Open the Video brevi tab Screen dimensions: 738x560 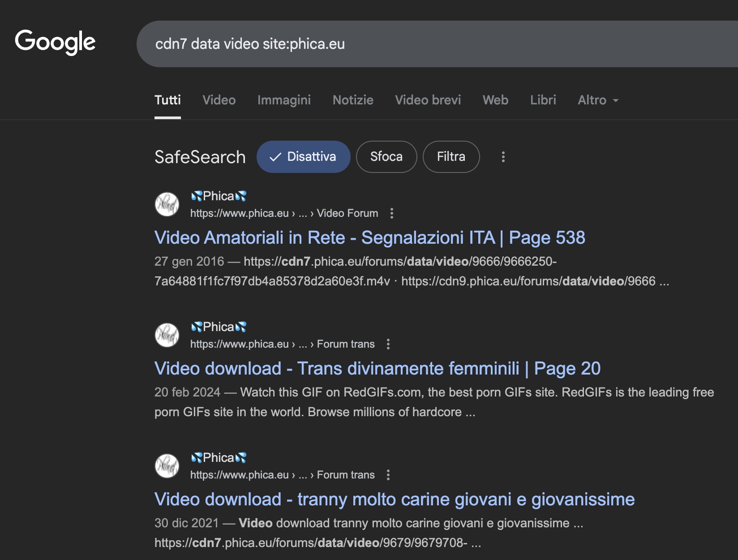428,100
